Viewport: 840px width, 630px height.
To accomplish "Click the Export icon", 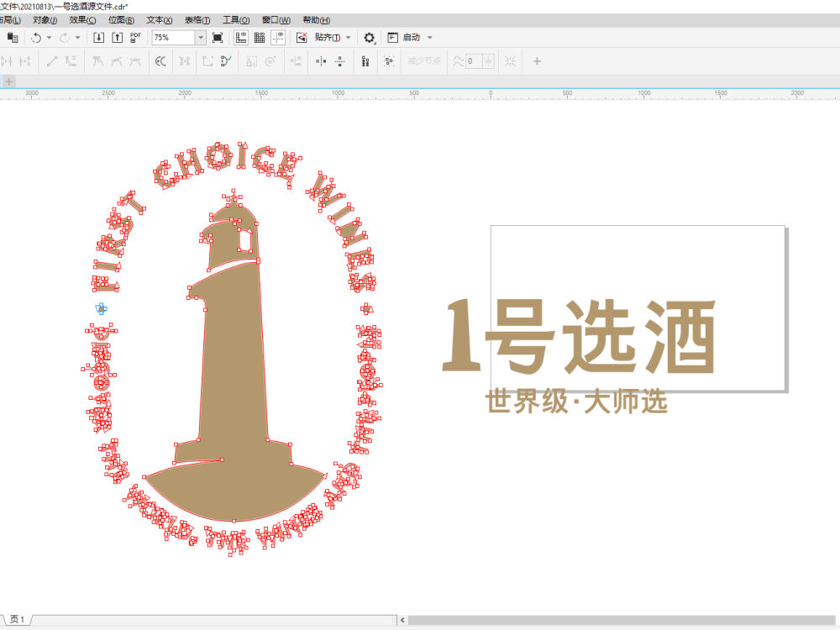I will click(x=118, y=38).
